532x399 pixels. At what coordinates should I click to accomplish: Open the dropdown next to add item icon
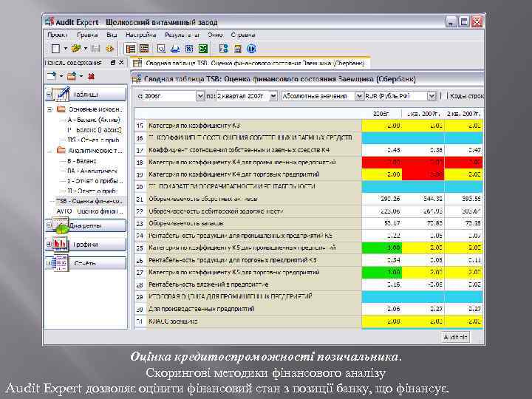[61, 76]
